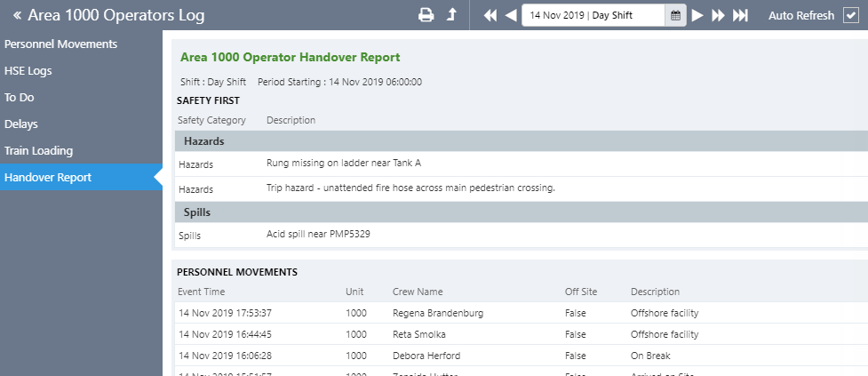Open HSE Logs in sidebar

coord(28,70)
